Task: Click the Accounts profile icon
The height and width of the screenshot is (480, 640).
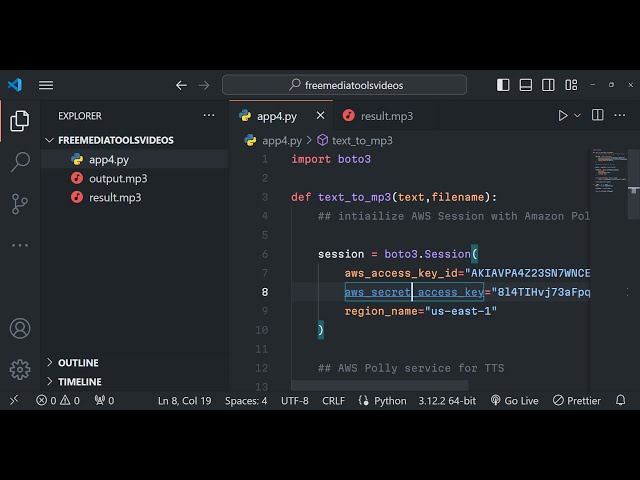Action: click(20, 328)
